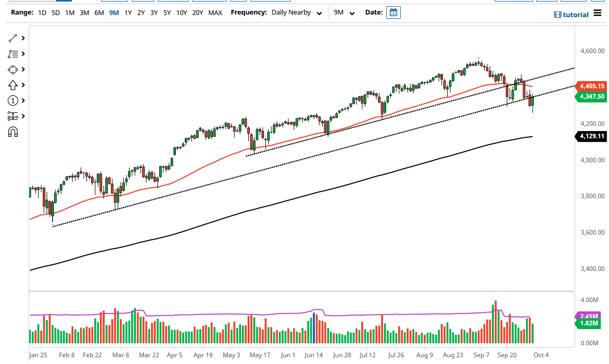Open the tutorial link
The width and height of the screenshot is (609, 364).
point(571,14)
